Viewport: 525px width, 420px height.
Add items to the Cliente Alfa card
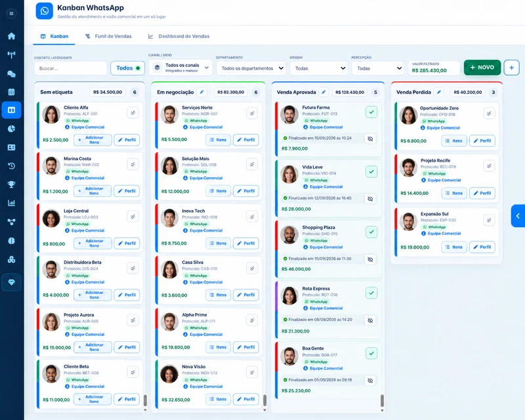point(93,140)
